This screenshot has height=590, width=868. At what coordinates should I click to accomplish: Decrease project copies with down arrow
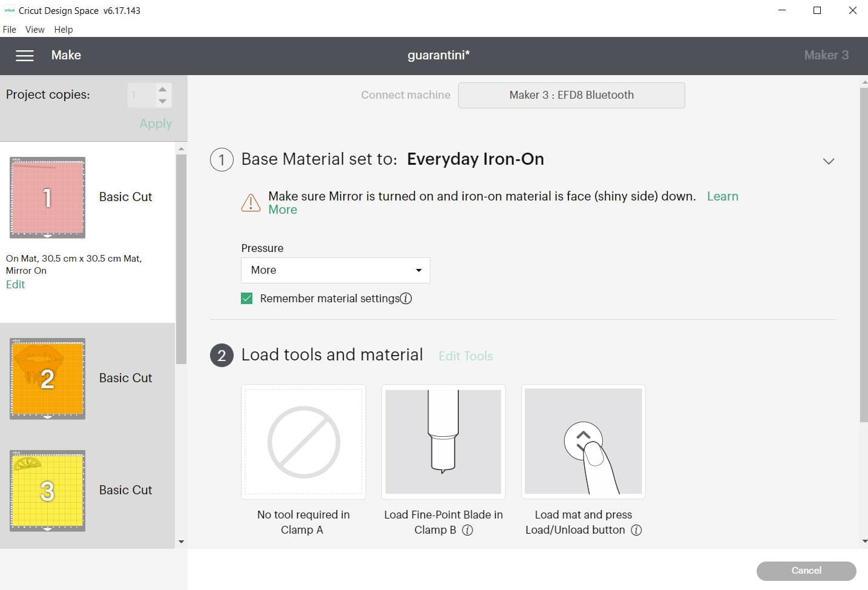pyautogui.click(x=162, y=101)
